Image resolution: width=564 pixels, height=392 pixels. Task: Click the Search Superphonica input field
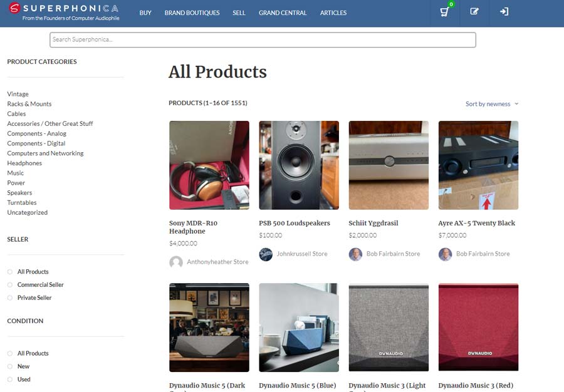[x=263, y=40]
